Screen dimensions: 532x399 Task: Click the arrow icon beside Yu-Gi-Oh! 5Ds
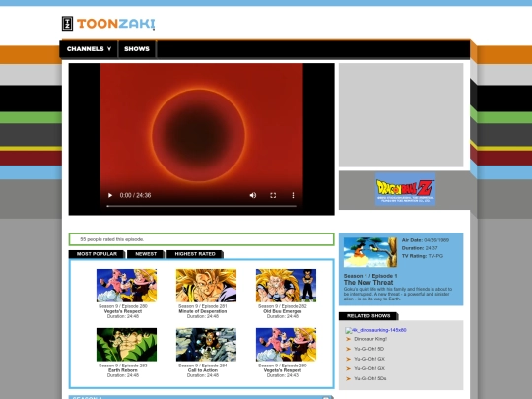tap(348, 378)
